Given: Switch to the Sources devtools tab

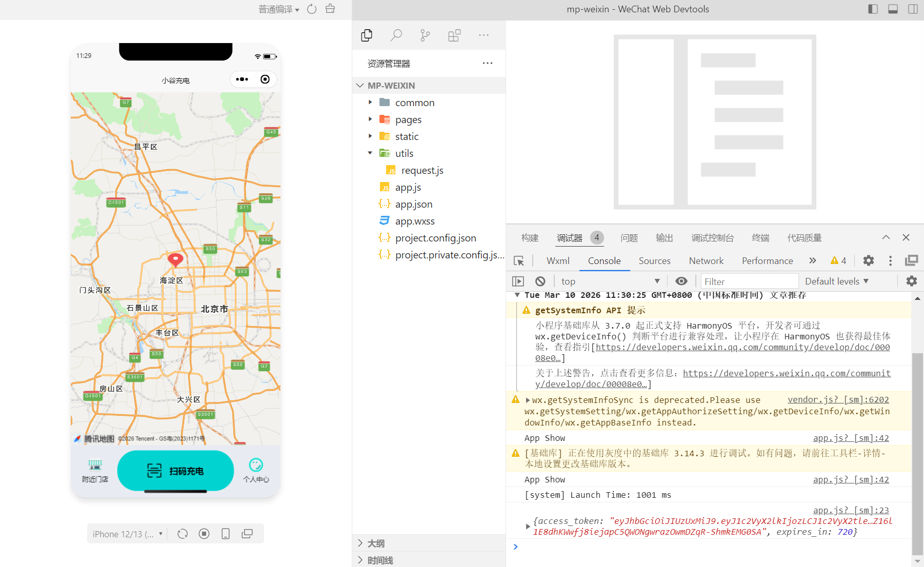Looking at the screenshot, I should [x=654, y=260].
